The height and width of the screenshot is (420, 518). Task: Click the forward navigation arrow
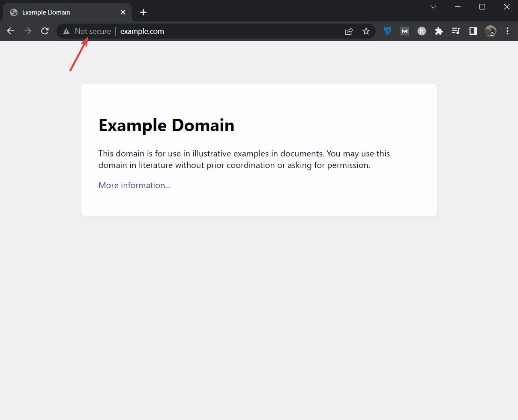pos(27,31)
